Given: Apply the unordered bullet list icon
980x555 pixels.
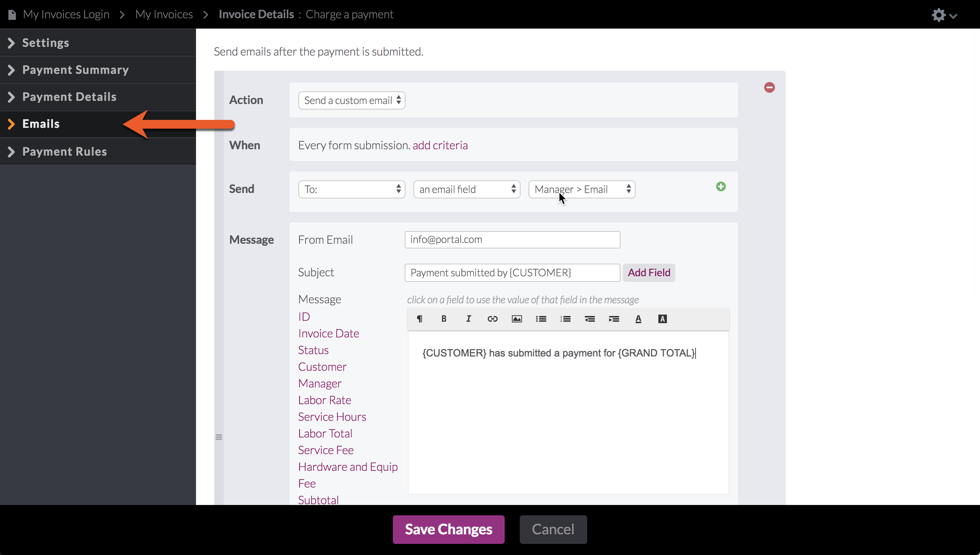Looking at the screenshot, I should click(x=541, y=319).
